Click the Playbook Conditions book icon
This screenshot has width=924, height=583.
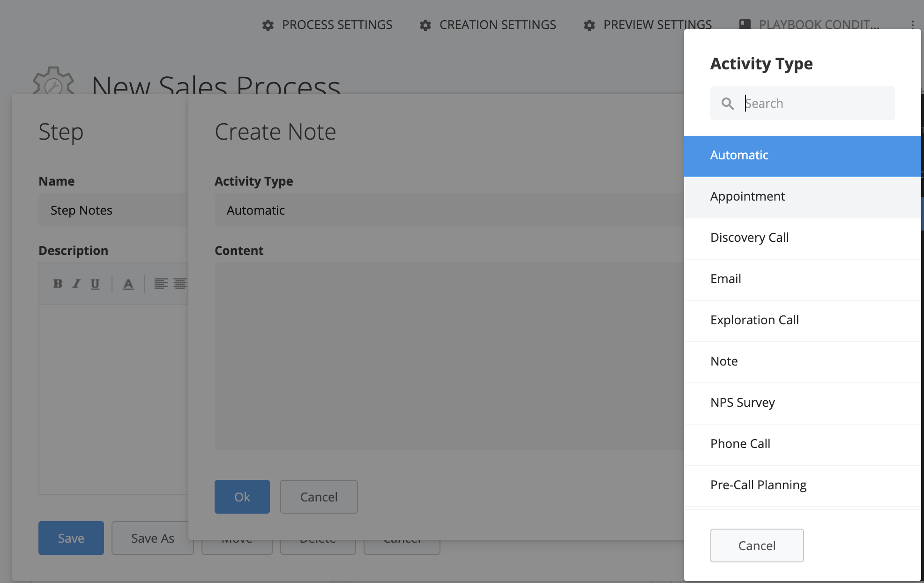[745, 24]
